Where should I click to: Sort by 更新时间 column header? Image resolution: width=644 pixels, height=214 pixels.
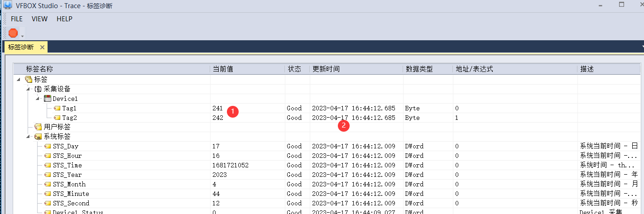pyautogui.click(x=356, y=69)
